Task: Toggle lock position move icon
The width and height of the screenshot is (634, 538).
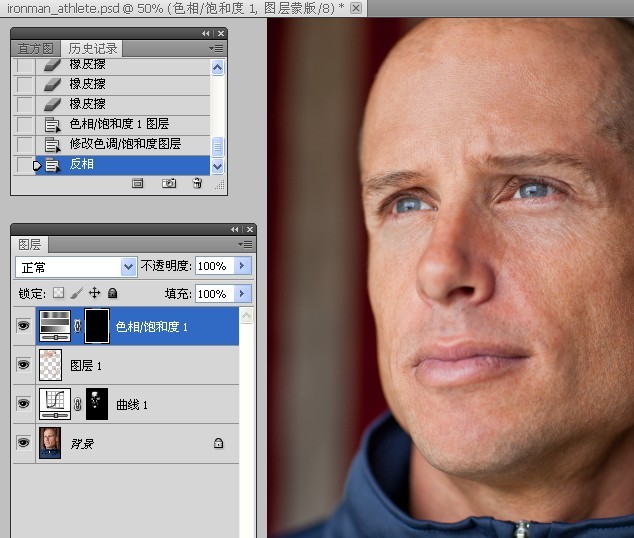Action: (x=95, y=293)
